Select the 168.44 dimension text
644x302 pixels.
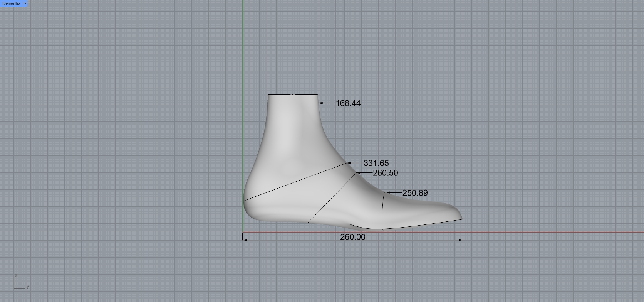click(348, 103)
